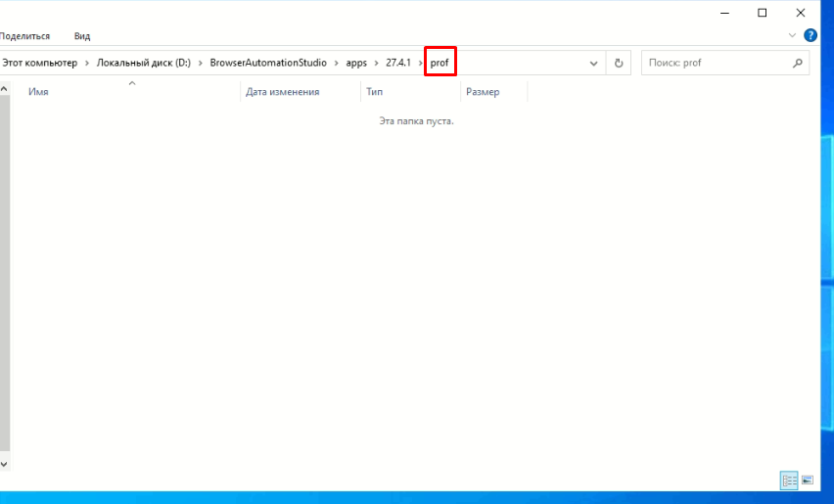
Task: Refresh the prof folder view
Action: (x=619, y=63)
